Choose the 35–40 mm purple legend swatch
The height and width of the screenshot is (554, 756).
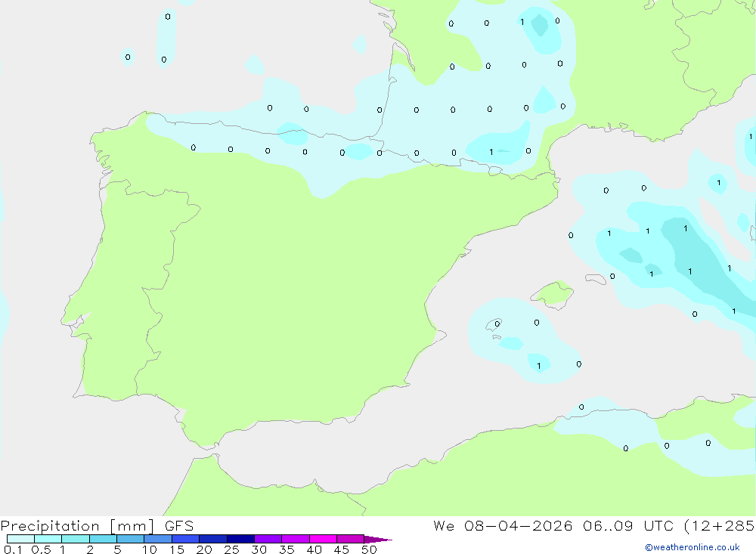point(295,539)
